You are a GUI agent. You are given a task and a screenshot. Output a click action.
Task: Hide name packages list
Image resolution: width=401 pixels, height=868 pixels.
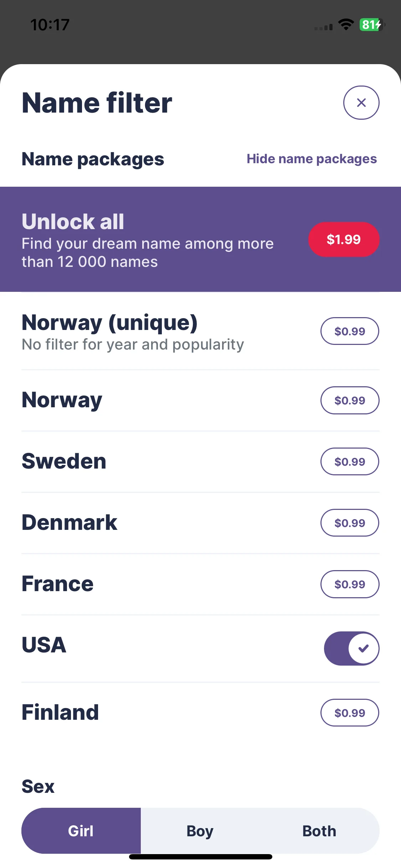[x=312, y=159]
